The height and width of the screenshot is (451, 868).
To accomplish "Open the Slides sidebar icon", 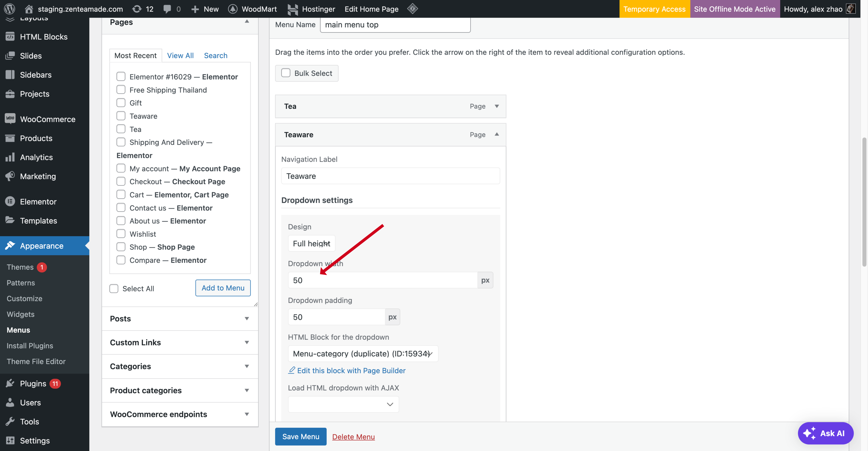I will point(10,56).
